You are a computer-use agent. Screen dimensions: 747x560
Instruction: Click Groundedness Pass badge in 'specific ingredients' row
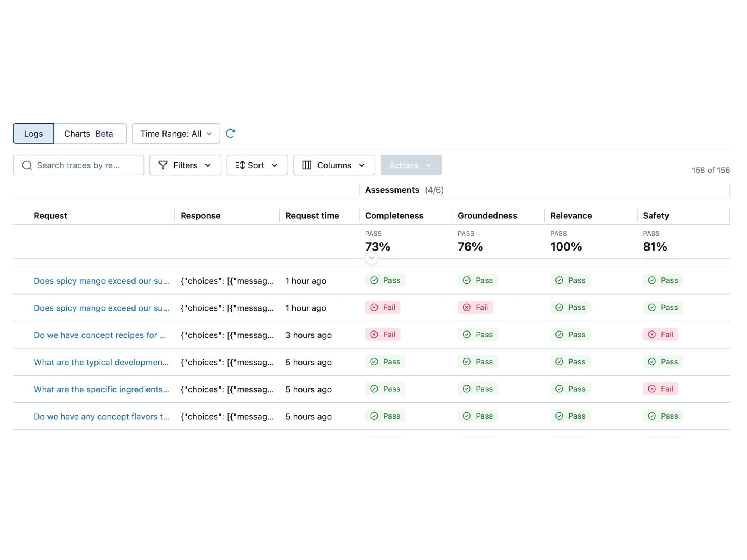(478, 389)
